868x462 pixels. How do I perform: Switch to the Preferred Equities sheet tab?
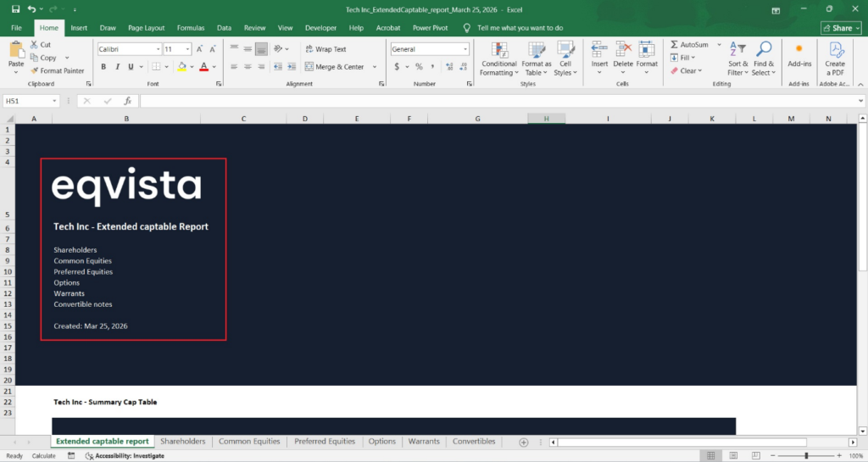[x=325, y=442]
